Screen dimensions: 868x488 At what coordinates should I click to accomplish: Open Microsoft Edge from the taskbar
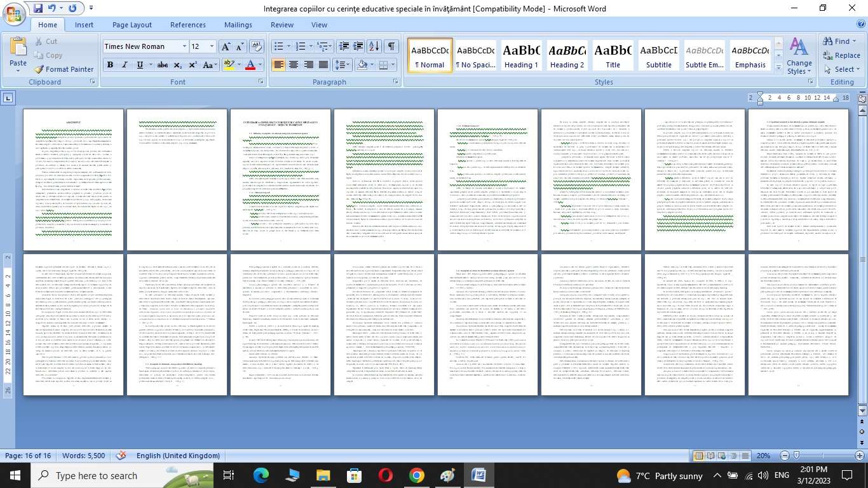coord(261,475)
